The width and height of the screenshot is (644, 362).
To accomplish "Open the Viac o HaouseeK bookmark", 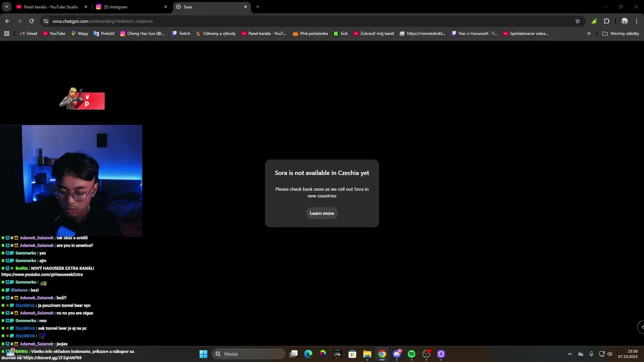I will click(474, 34).
